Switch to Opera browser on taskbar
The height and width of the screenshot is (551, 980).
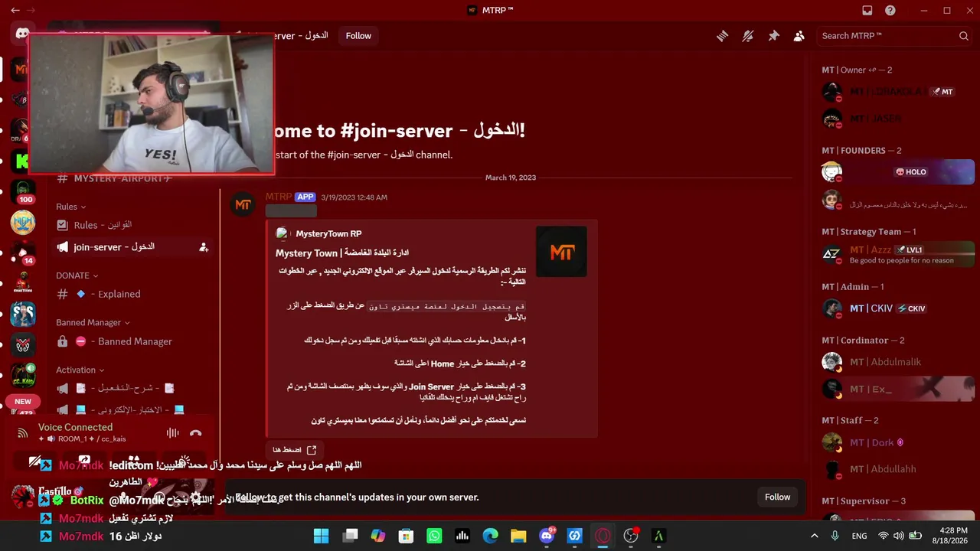603,536
